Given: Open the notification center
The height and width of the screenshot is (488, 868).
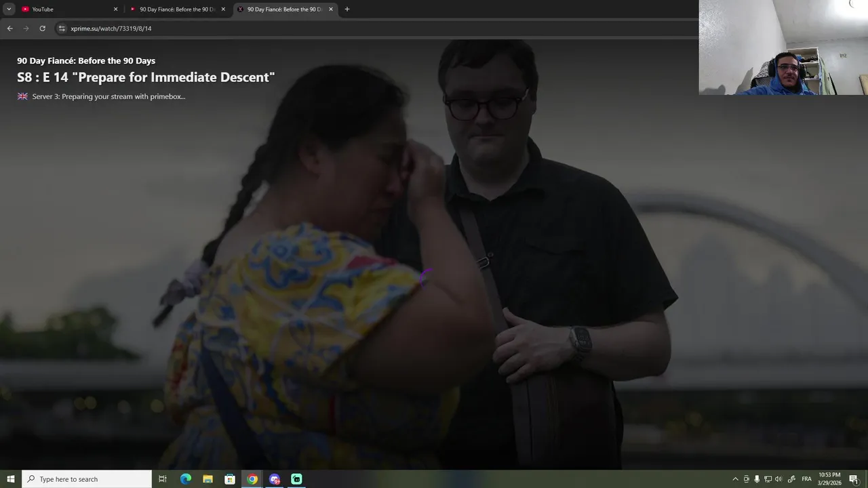Looking at the screenshot, I should [854, 479].
